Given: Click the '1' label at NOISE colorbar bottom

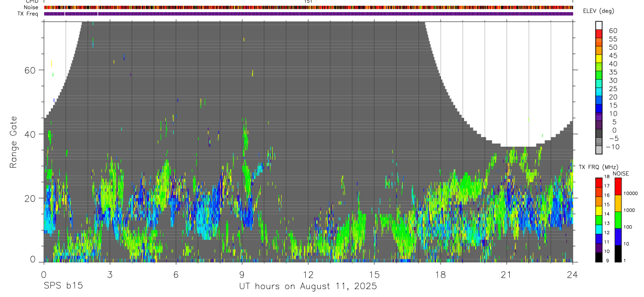Looking at the screenshot, I should tap(625, 260).
